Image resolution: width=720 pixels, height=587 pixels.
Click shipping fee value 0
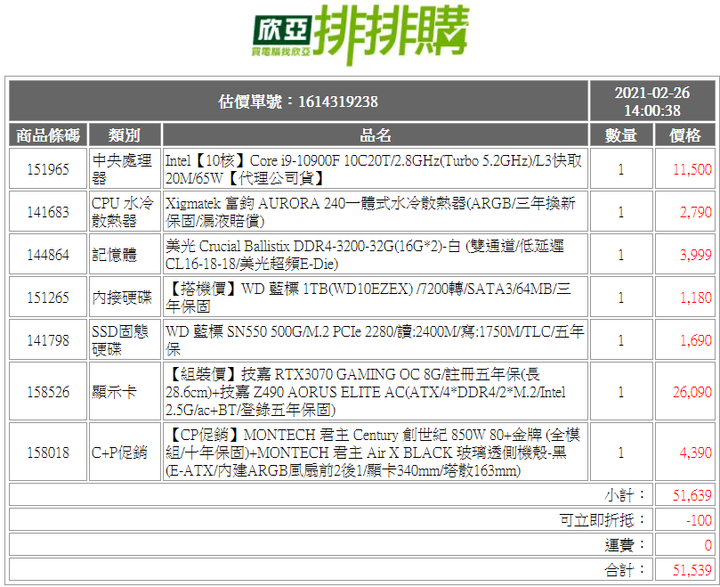(708, 545)
